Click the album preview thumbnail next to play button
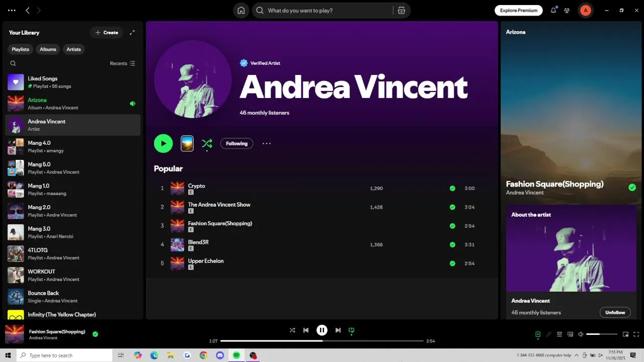Screen dimensions: 644x362 (x=187, y=143)
